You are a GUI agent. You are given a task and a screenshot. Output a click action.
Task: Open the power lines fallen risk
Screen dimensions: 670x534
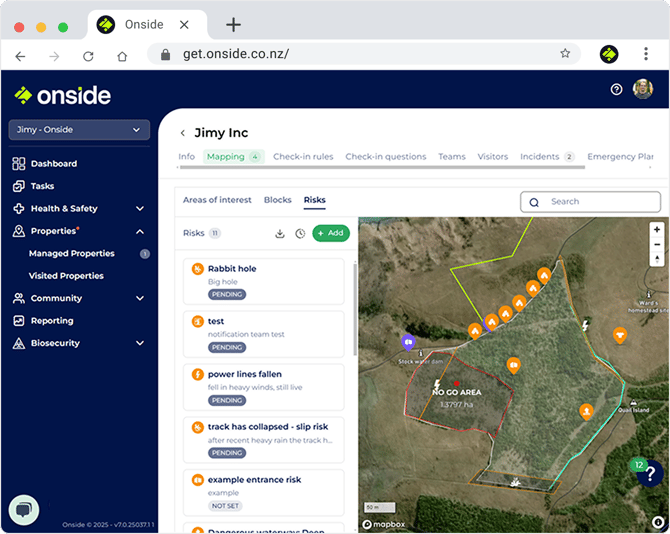[264, 387]
